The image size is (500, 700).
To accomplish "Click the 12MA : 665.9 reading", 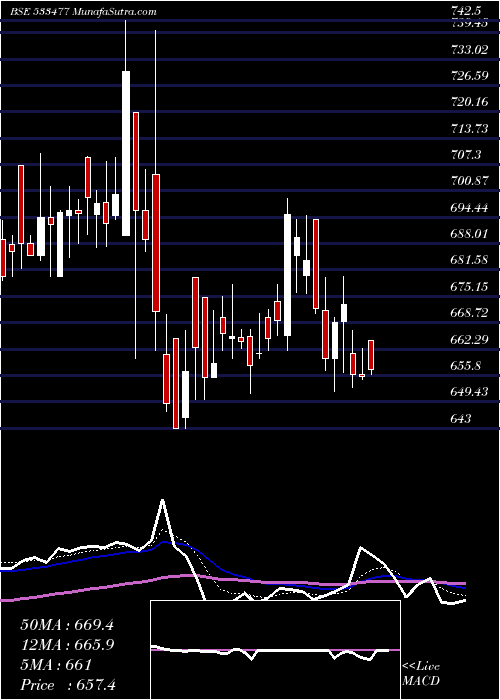I will click(x=67, y=645).
